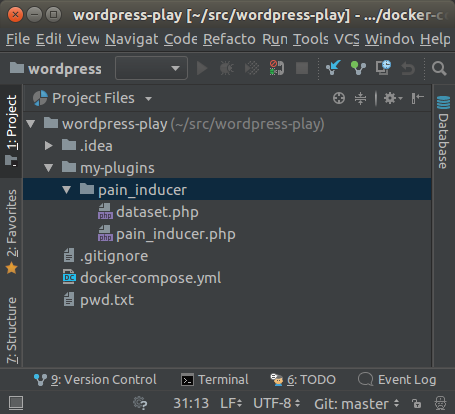Open the Show History clock icon
The width and height of the screenshot is (455, 414).
click(383, 68)
